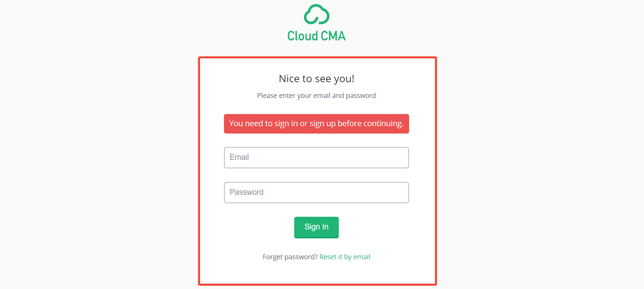Click the cloud-shaped logo above the login card
This screenshot has width=644, height=289.
(317, 14)
